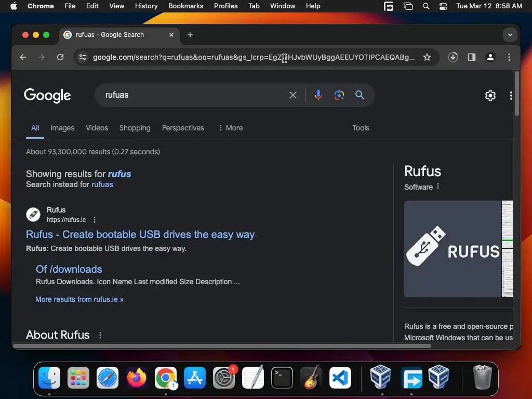Open the Bookmarks menu in menu bar
Image resolution: width=532 pixels, height=399 pixels.
pos(185,6)
